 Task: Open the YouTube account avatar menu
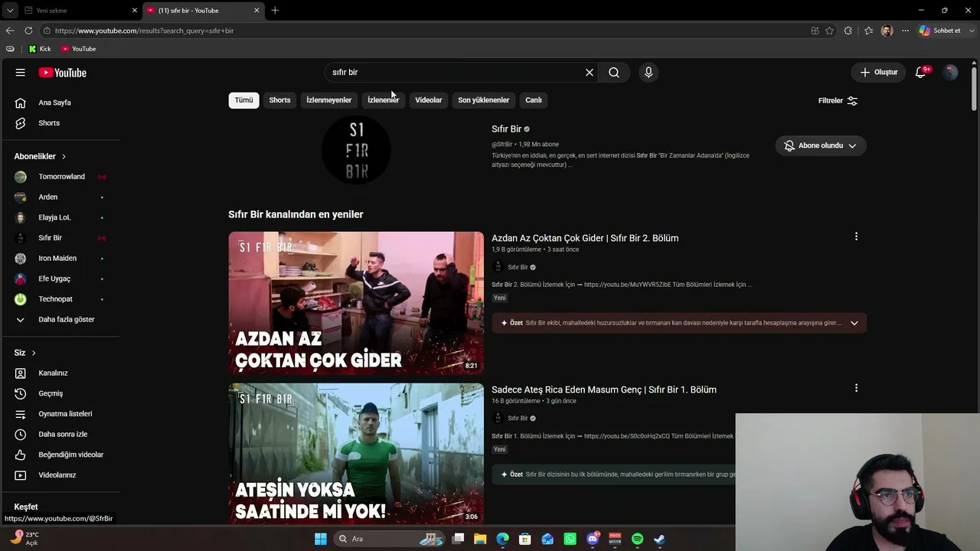coord(950,73)
